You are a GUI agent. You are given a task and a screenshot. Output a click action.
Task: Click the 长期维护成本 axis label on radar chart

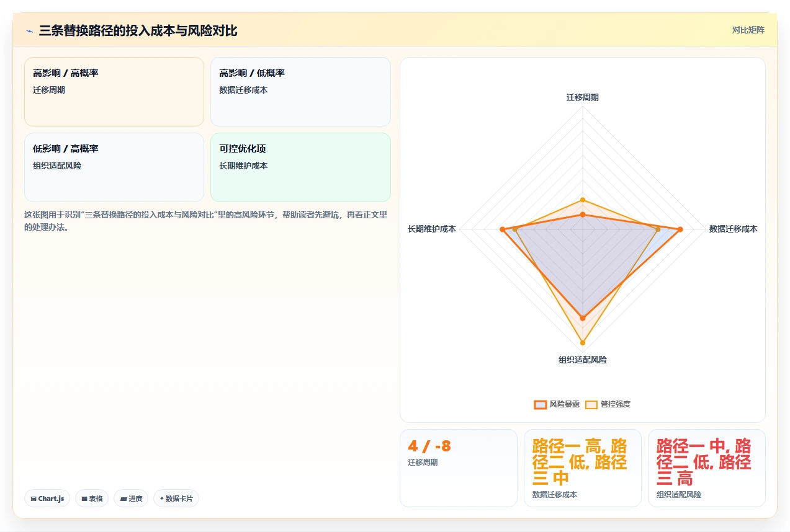(x=432, y=229)
